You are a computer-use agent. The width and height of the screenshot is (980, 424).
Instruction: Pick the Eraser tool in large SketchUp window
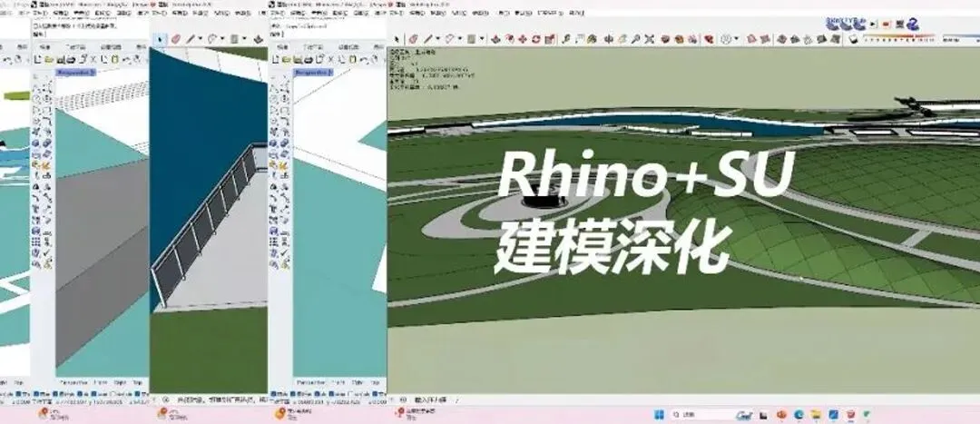click(x=414, y=39)
